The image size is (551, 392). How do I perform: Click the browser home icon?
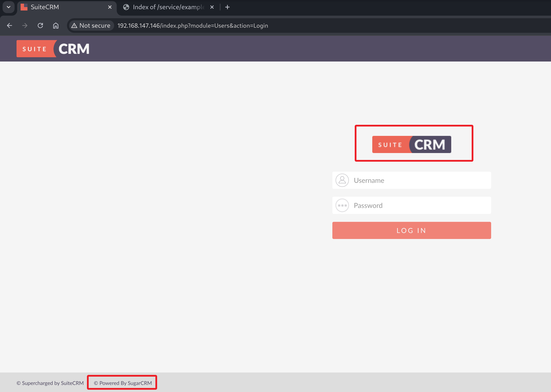click(x=56, y=26)
